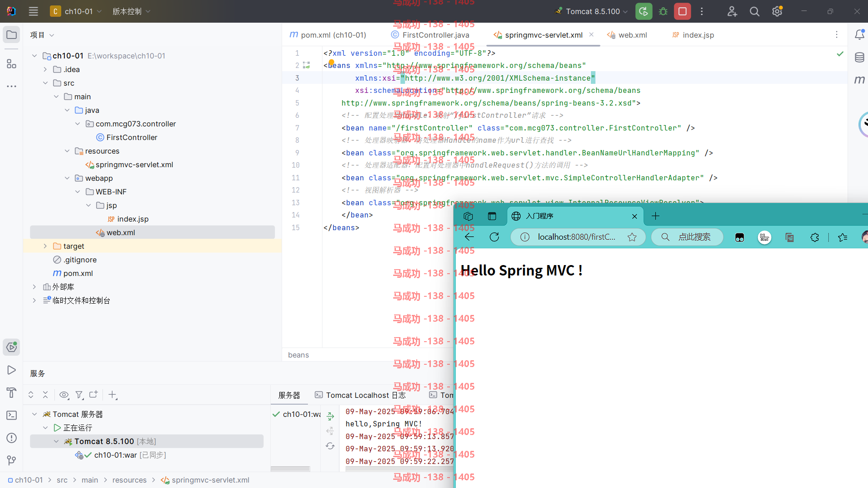This screenshot has width=868, height=488.
Task: Click the green debug bug icon
Action: coord(663,11)
